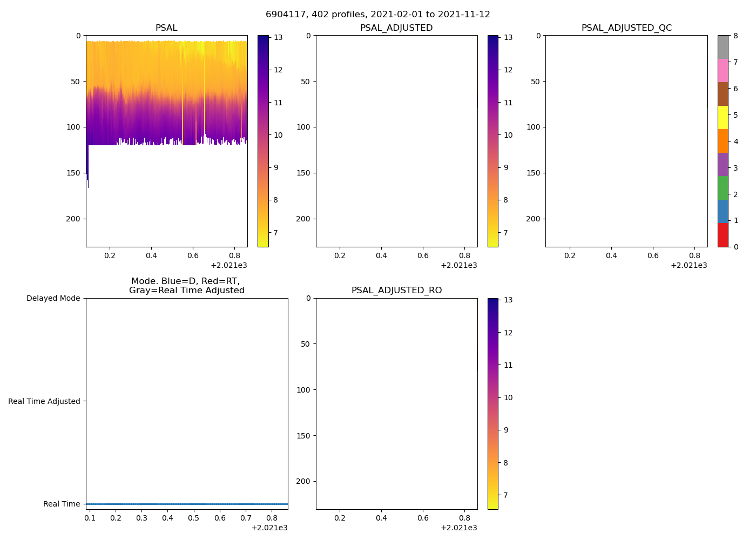This screenshot has height=540, width=756.
Task: Click the 'Real Time Adjusted' axis label
Action: point(44,401)
